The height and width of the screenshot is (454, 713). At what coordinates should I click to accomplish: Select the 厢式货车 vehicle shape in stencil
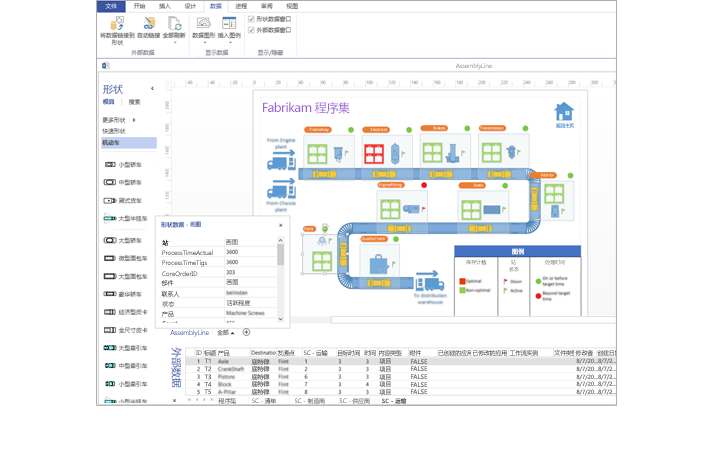(123, 201)
